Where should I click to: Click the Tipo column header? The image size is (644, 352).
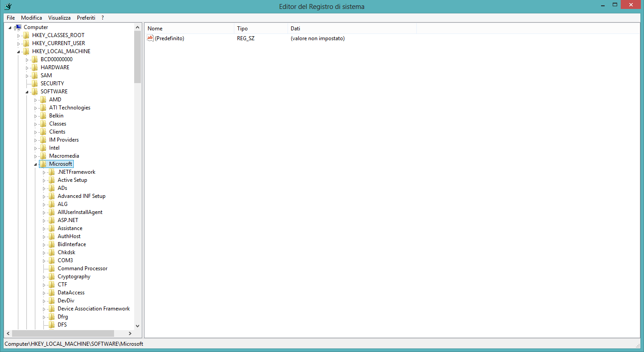[261, 29]
